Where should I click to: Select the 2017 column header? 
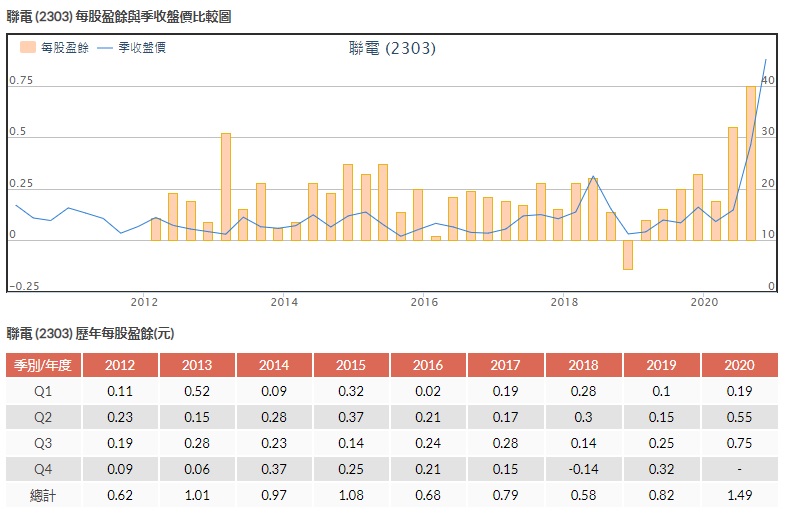[505, 365]
